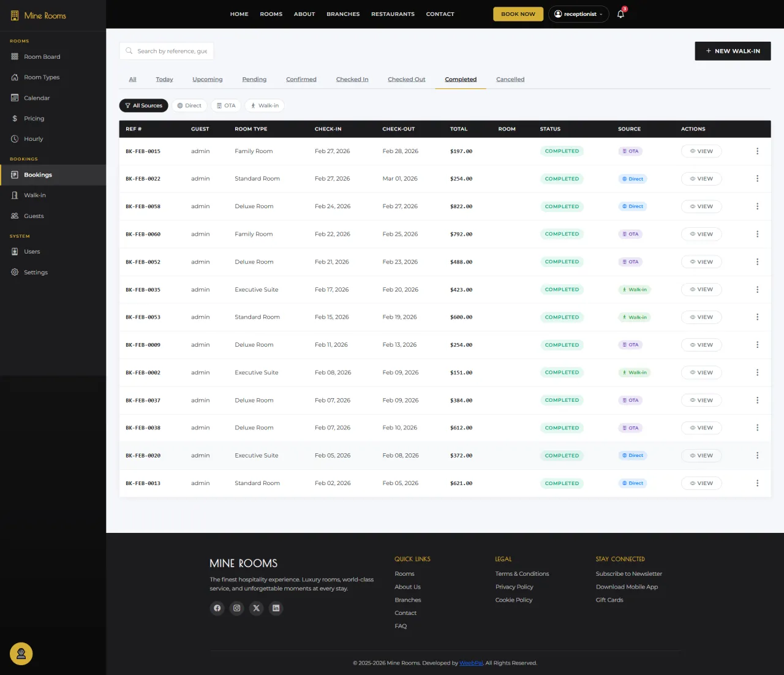Open the Restaurants top menu item
The width and height of the screenshot is (784, 675).
[x=393, y=14]
